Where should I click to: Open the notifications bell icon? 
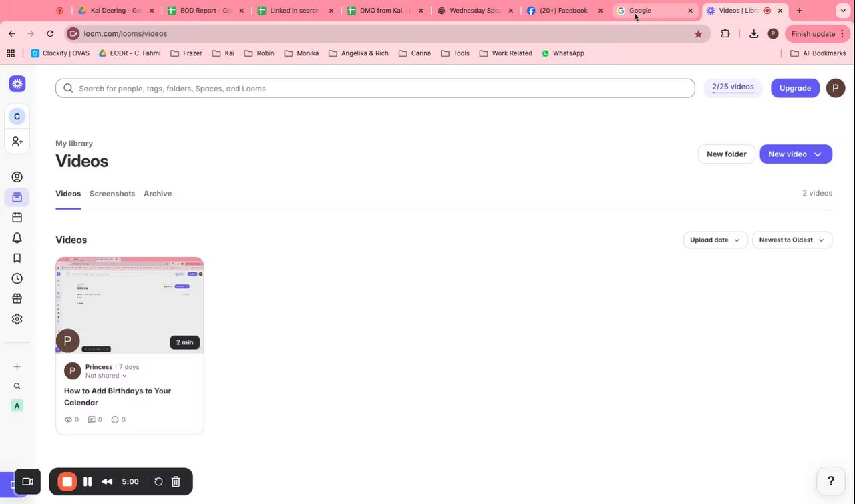pos(17,238)
